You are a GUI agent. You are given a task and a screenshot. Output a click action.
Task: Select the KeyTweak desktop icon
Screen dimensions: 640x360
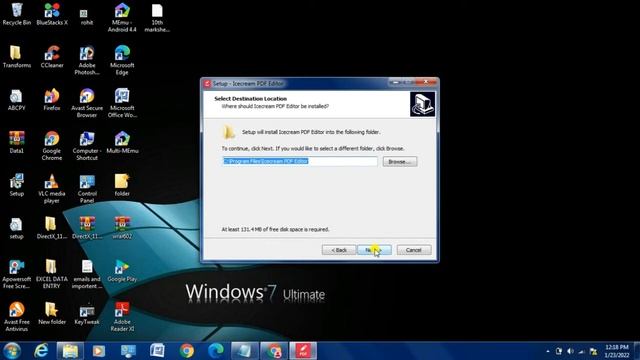[x=87, y=313]
